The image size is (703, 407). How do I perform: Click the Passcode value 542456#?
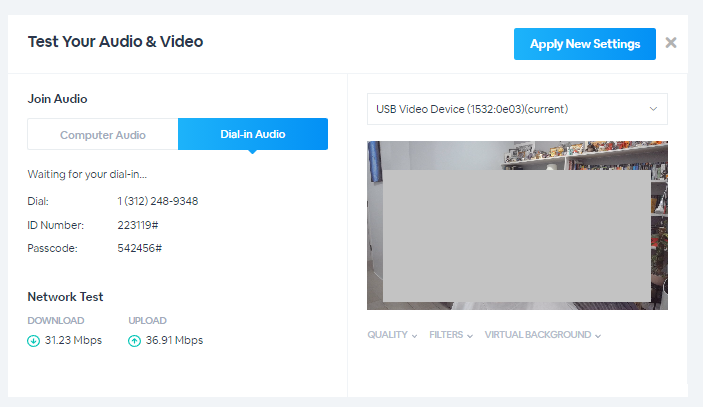point(139,248)
